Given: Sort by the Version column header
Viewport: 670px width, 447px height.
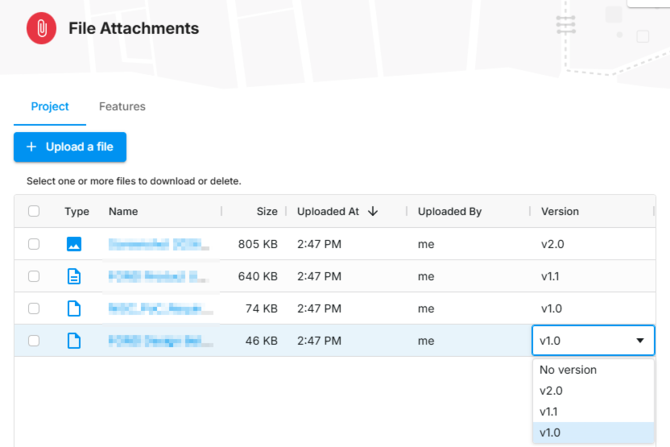Looking at the screenshot, I should [560, 212].
